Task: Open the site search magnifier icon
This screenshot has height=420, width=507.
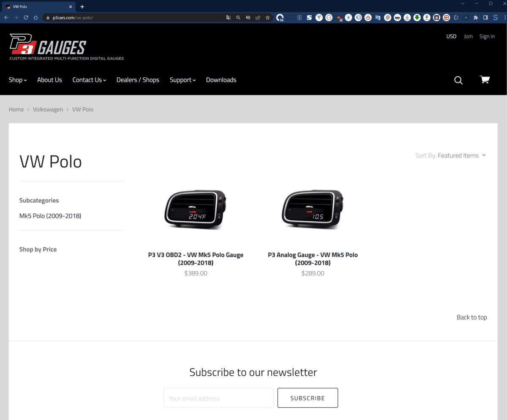Action: (x=458, y=80)
